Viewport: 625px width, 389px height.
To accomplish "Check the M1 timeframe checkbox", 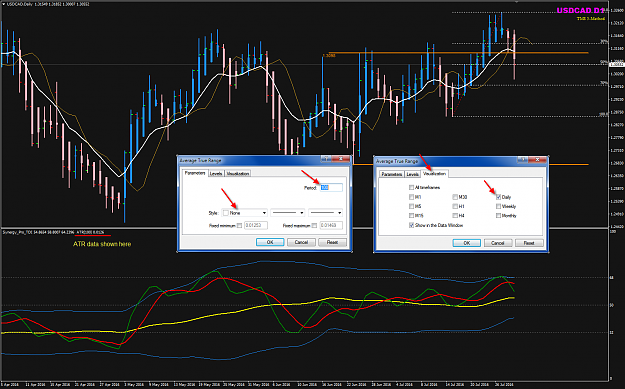I will pyautogui.click(x=411, y=197).
